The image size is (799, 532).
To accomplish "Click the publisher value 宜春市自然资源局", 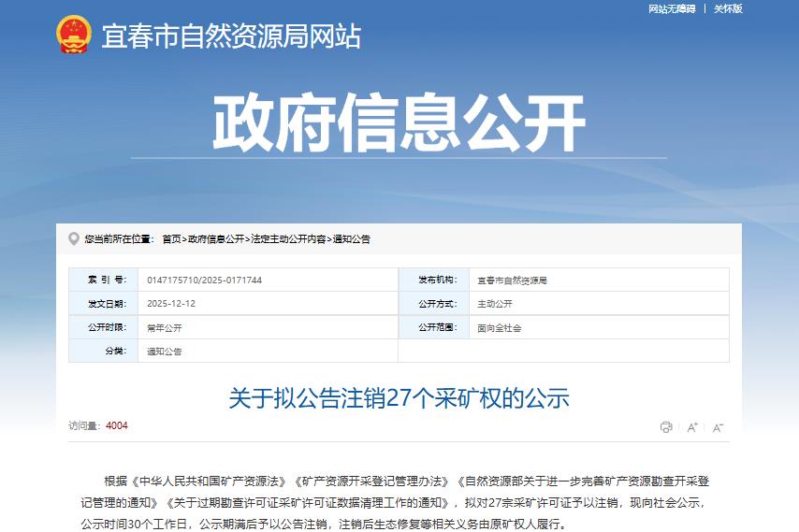I will (x=512, y=280).
